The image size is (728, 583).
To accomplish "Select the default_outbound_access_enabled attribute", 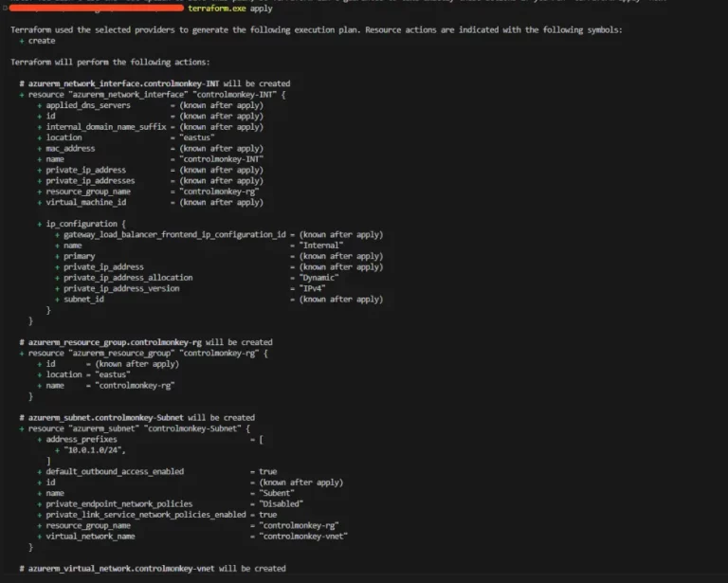I will click(115, 471).
